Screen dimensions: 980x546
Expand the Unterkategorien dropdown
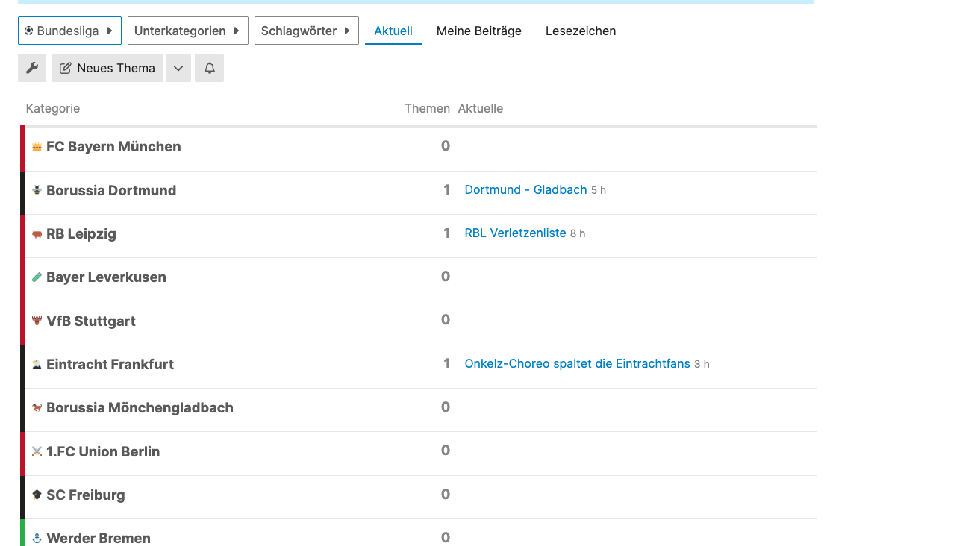(187, 31)
